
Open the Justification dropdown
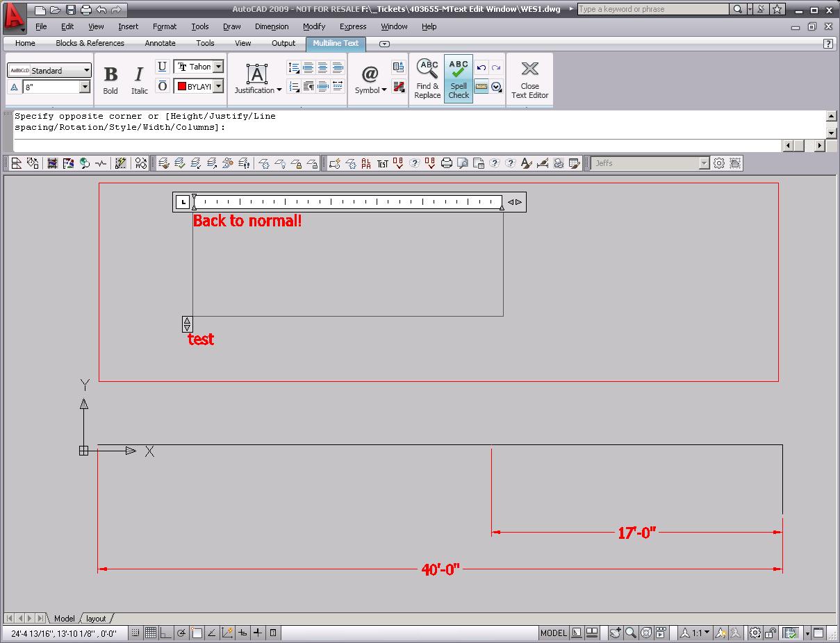point(258,79)
